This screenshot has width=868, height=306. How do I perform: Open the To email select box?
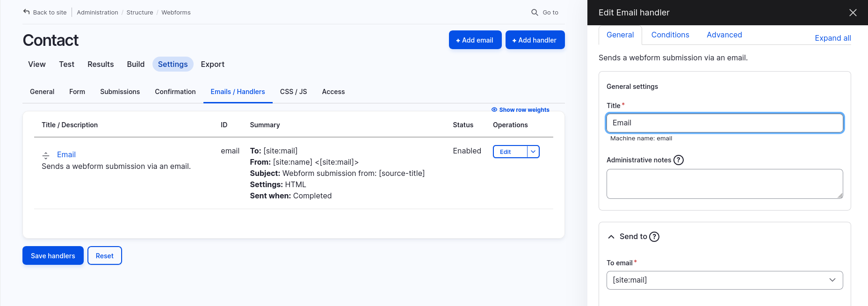click(724, 280)
